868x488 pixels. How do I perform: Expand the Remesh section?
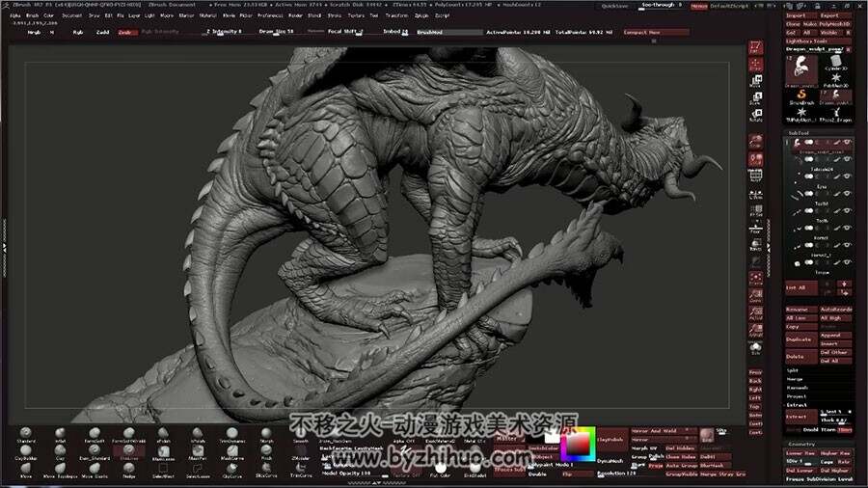tap(797, 388)
